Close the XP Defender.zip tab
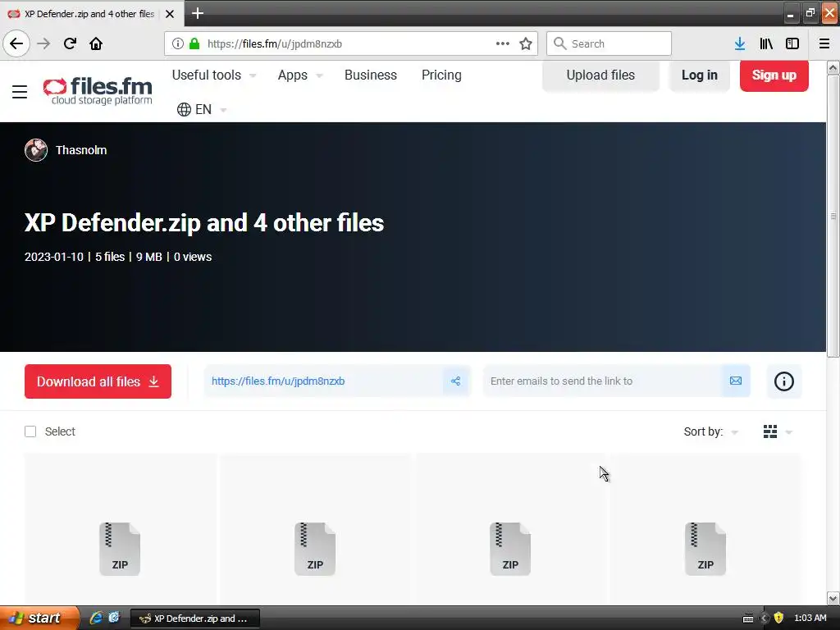The height and width of the screenshot is (630, 840). tap(170, 14)
